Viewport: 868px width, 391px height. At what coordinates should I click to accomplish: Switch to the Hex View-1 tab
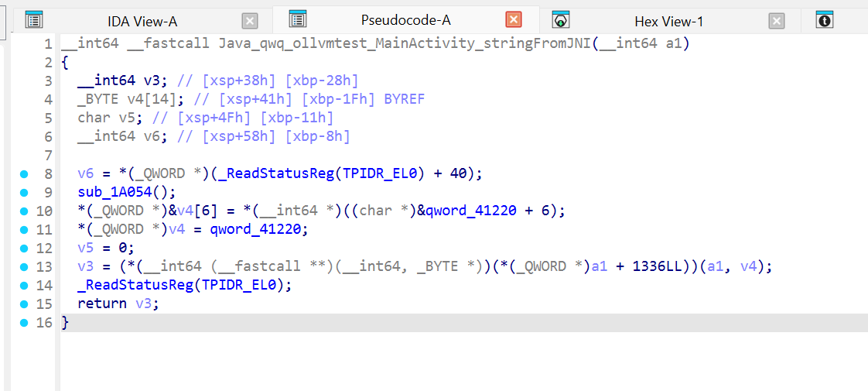[x=668, y=22]
